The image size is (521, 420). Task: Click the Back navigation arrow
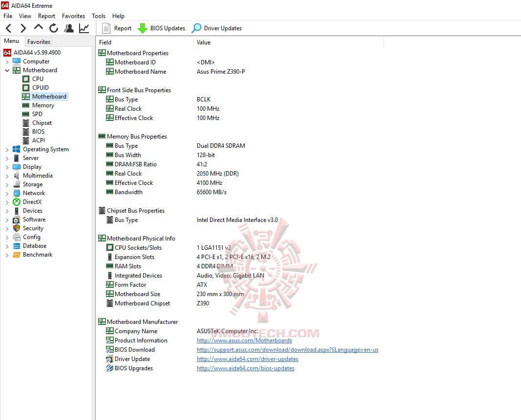tap(9, 28)
